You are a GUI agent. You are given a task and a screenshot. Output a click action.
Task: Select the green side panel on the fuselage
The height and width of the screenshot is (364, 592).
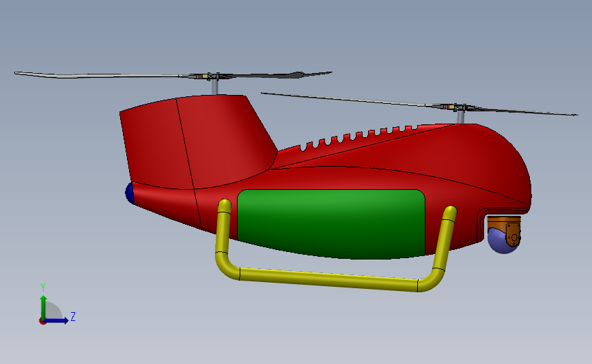tap(331, 224)
